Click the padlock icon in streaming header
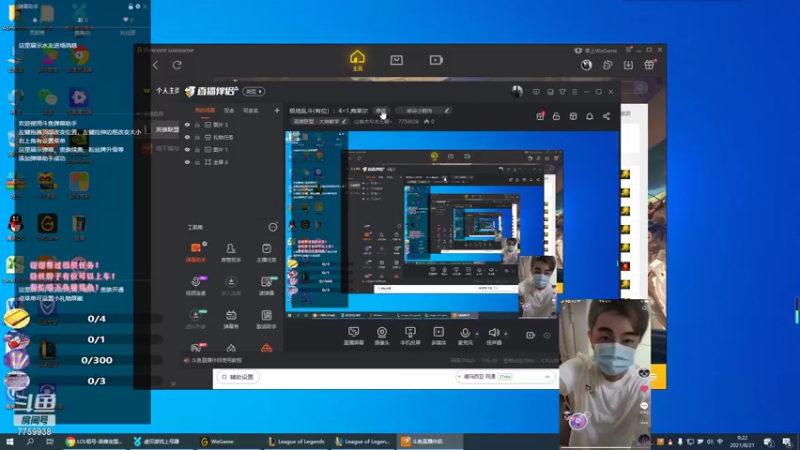This screenshot has width=800, height=450. tap(556, 116)
